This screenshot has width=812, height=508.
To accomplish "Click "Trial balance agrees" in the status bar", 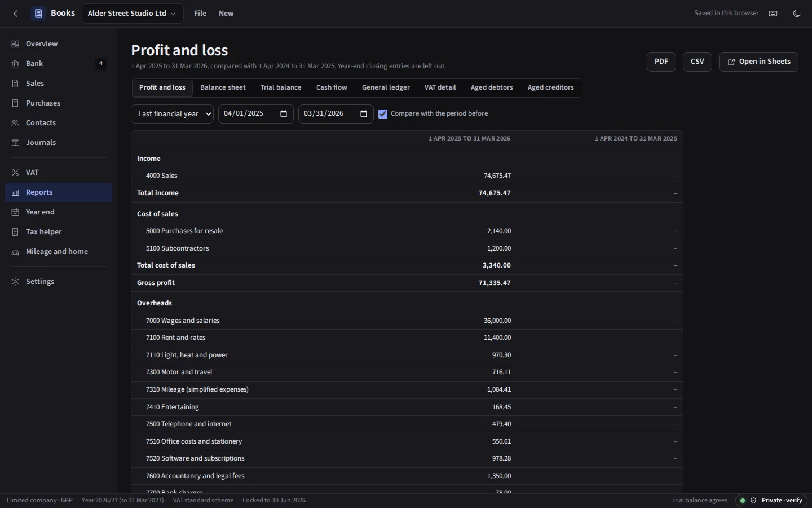I will [x=700, y=501].
